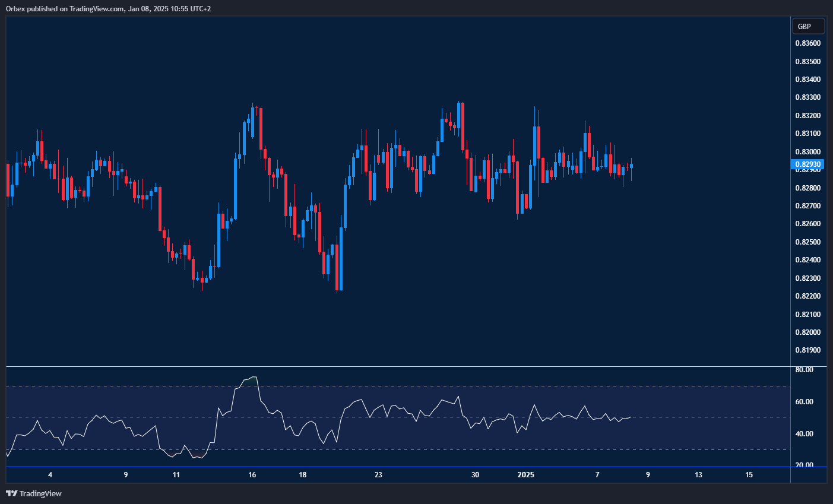The image size is (833, 504).
Task: Click the current price label 0.82930
Action: coord(807,164)
